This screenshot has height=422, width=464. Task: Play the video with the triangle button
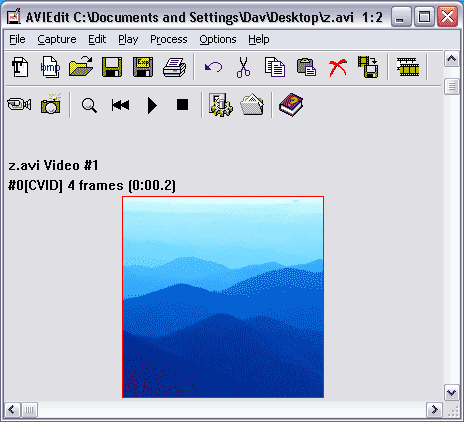[152, 105]
